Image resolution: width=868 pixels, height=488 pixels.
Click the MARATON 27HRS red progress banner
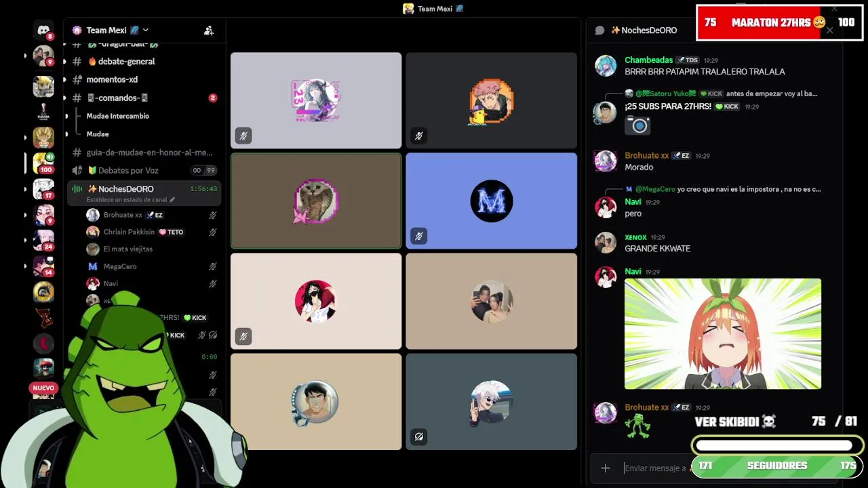tap(779, 22)
